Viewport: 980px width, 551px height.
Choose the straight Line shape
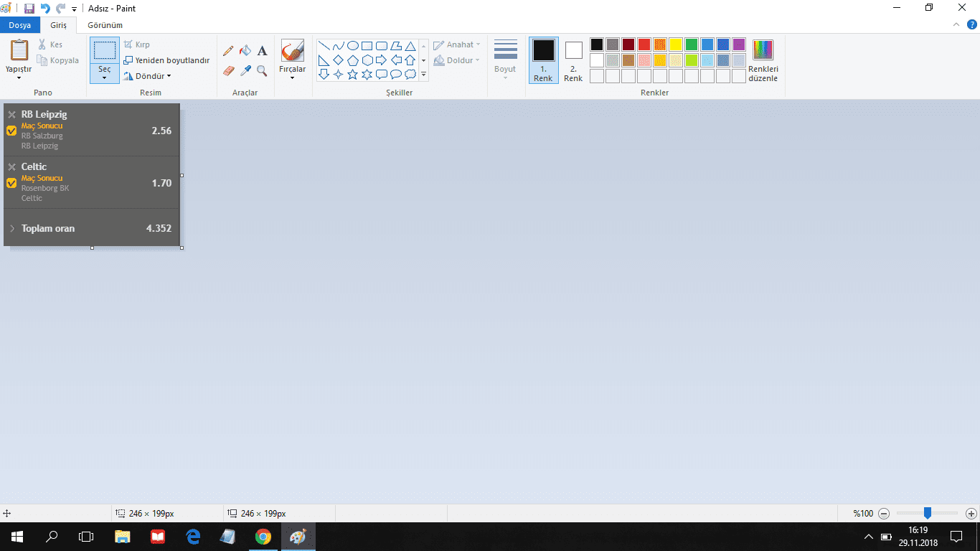tap(324, 46)
